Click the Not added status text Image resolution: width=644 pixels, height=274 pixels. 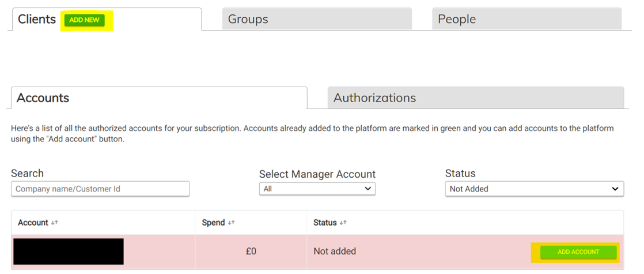click(x=335, y=252)
